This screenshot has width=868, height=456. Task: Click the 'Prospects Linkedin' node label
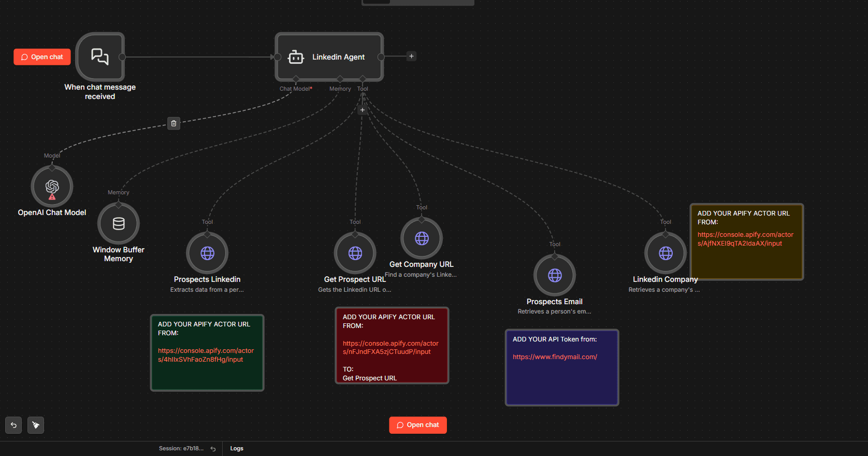(207, 279)
